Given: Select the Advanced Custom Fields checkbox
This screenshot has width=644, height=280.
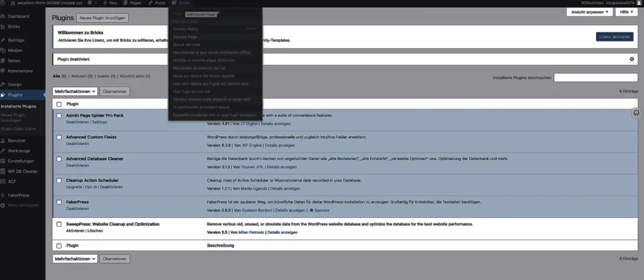Looking at the screenshot, I should [x=59, y=137].
